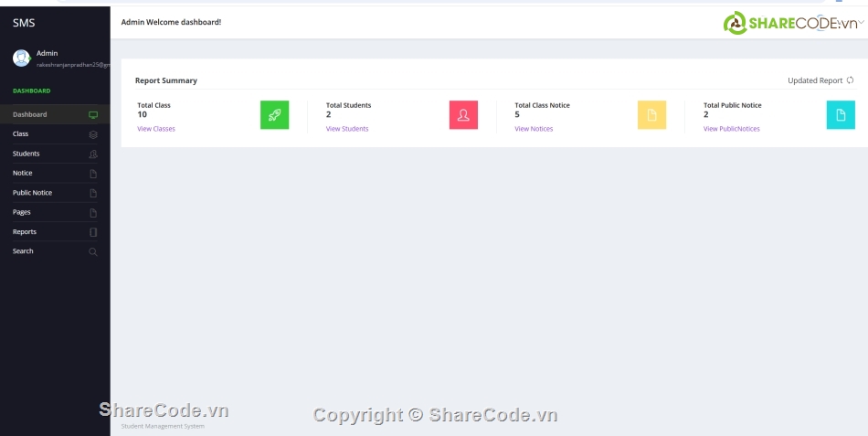Follow the View Students link
This screenshot has height=436, width=868.
pos(347,129)
